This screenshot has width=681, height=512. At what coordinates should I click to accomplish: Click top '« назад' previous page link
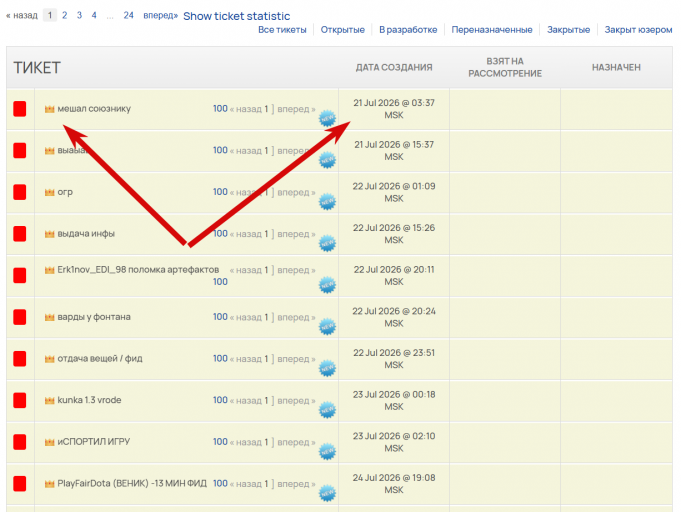point(22,15)
